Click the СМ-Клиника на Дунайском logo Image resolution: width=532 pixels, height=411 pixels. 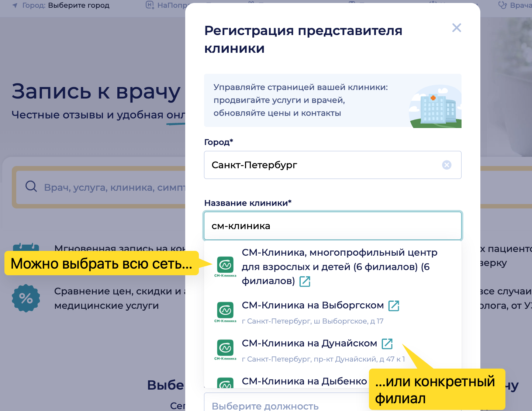(x=225, y=350)
